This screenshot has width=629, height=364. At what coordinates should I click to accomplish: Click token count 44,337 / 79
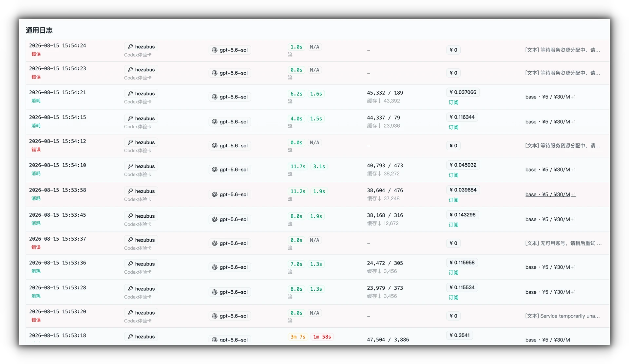[x=383, y=118]
